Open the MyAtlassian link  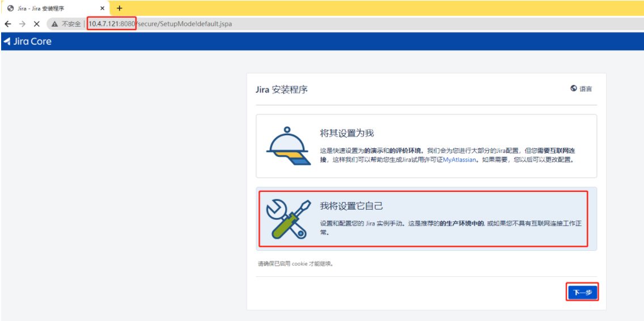[x=460, y=160]
